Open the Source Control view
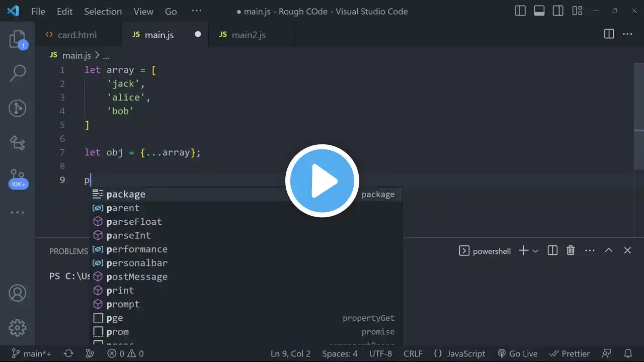The height and width of the screenshot is (362, 644). click(x=18, y=108)
